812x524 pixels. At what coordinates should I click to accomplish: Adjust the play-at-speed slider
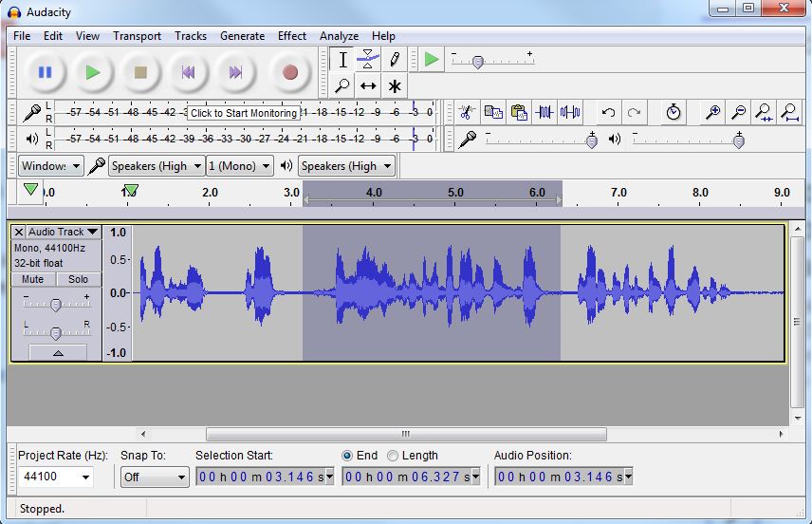pyautogui.click(x=478, y=62)
